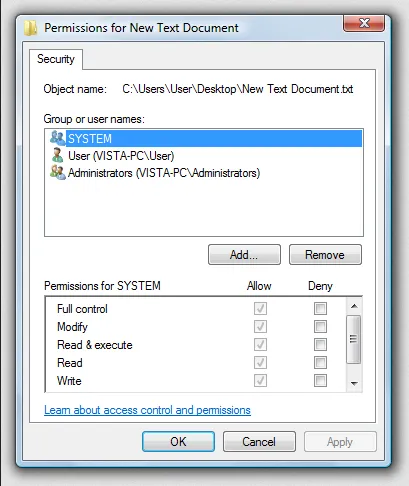Click the folder icon in the title bar
The width and height of the screenshot is (409, 486).
31,28
